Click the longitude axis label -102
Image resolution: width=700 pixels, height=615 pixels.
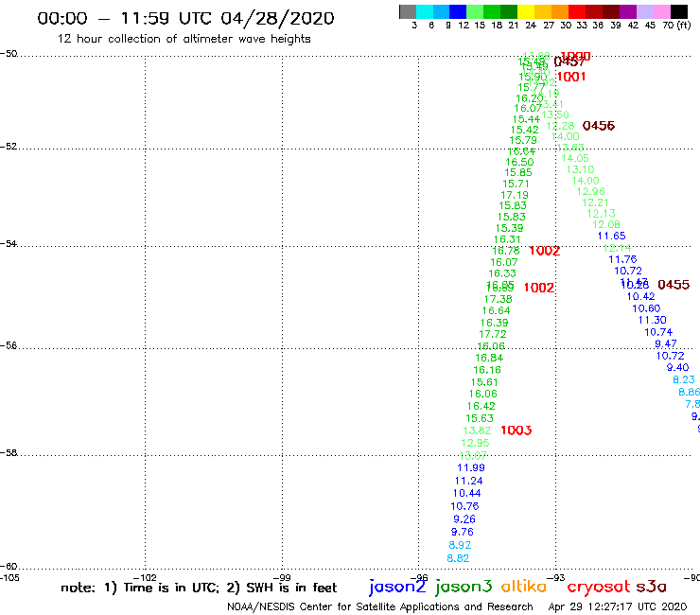tap(145, 578)
